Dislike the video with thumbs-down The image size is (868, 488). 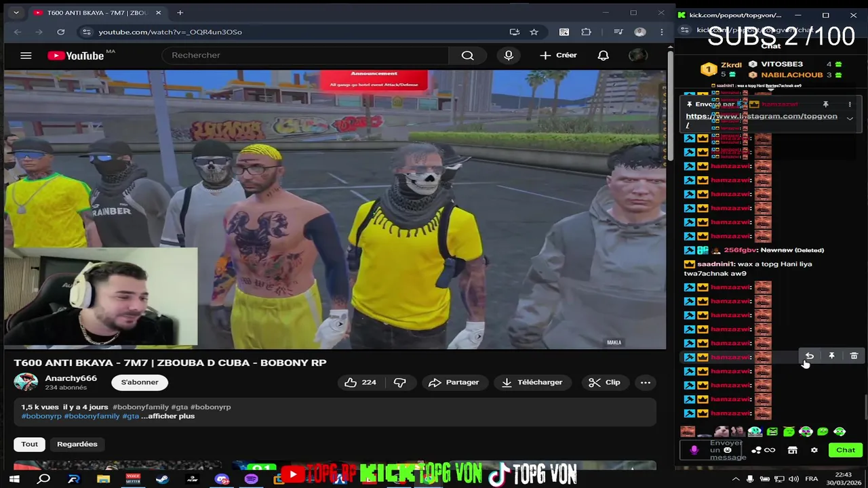[x=399, y=382]
